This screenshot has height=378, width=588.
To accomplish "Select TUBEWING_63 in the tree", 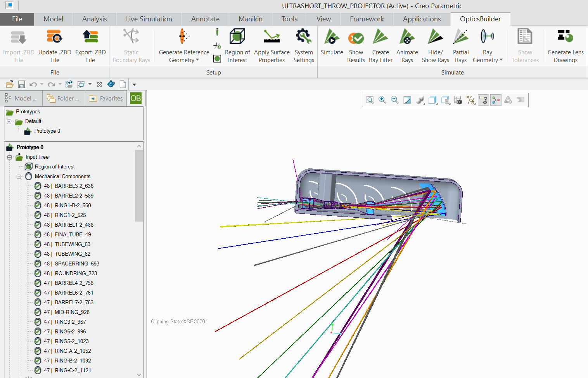I will pyautogui.click(x=73, y=244).
